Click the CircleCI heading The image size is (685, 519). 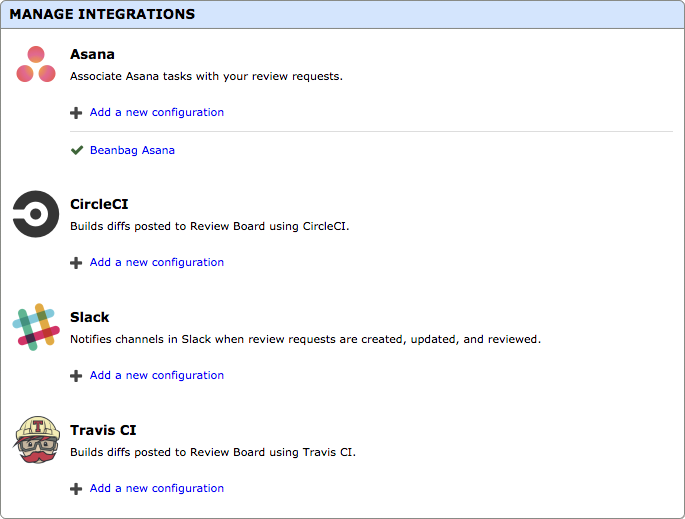click(x=99, y=204)
